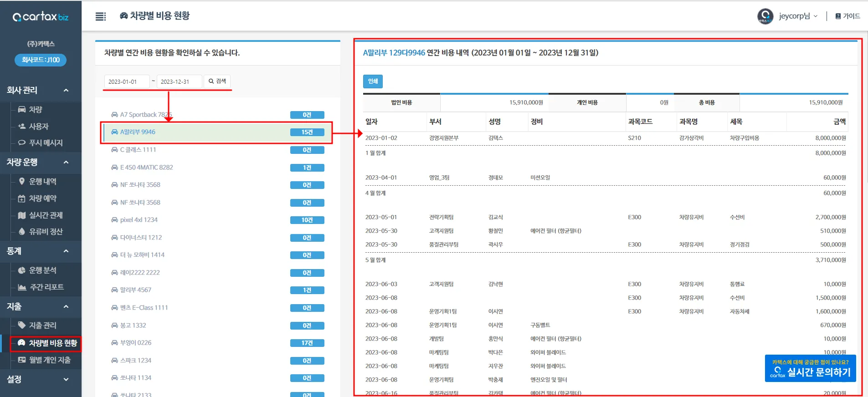Click the 자동차세 tax item cell
868x397 pixels.
click(x=740, y=311)
